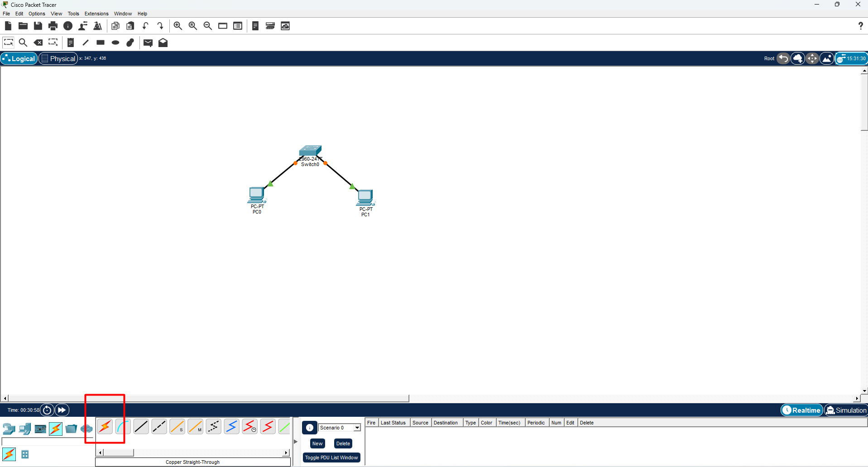Open a file using folder icon
Viewport: 868px width, 467px height.
[23, 26]
